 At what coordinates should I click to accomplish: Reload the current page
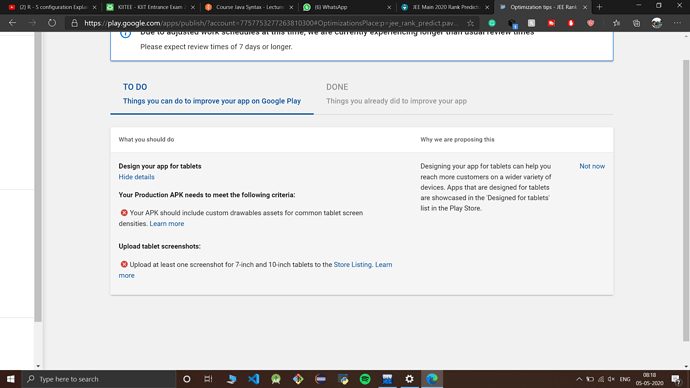coord(52,23)
